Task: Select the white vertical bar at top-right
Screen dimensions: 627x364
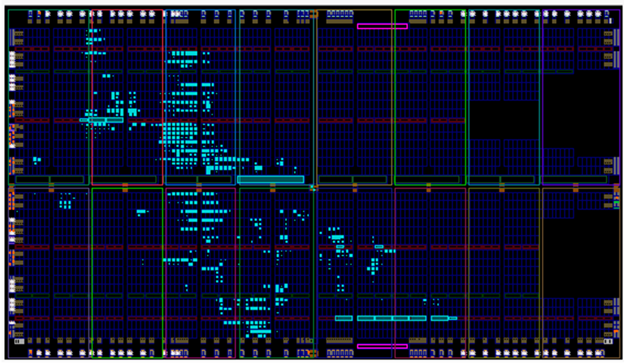Action: pyautogui.click(x=610, y=21)
